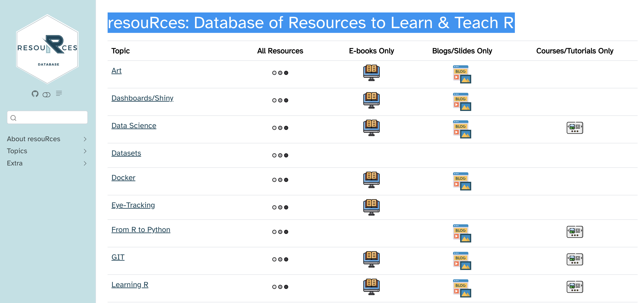This screenshot has width=644, height=303.
Task: Open About resouRces sidebar item
Action: click(x=34, y=139)
